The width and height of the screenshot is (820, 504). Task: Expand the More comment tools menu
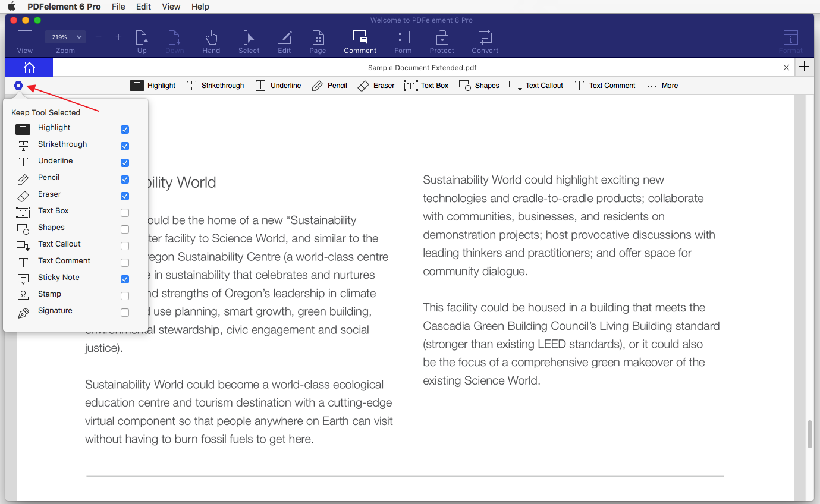tap(662, 86)
